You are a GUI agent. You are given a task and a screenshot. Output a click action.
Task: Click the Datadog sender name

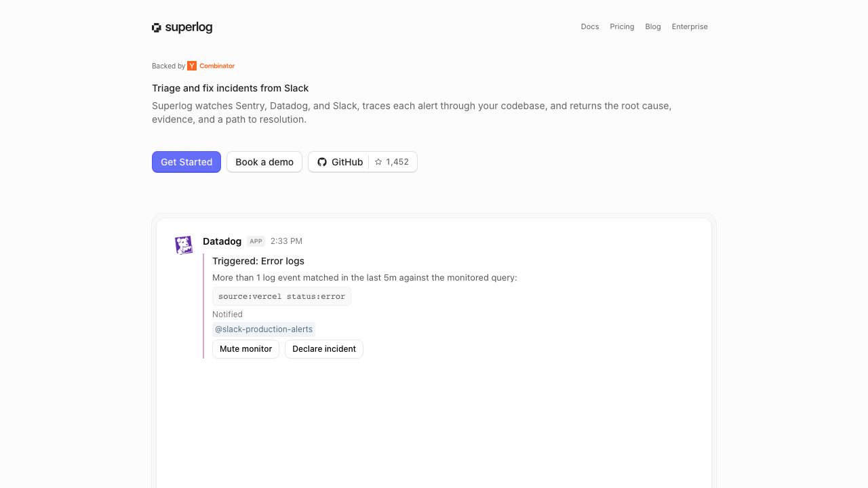(222, 241)
